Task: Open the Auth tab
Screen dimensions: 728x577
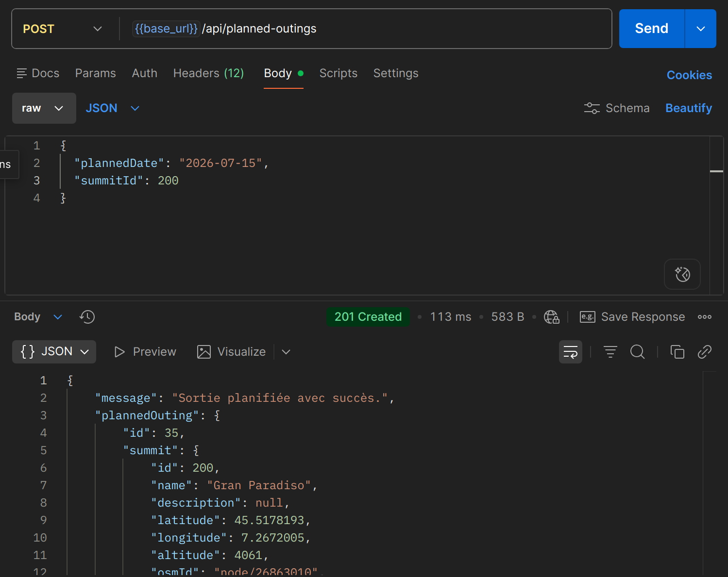Action: (145, 73)
